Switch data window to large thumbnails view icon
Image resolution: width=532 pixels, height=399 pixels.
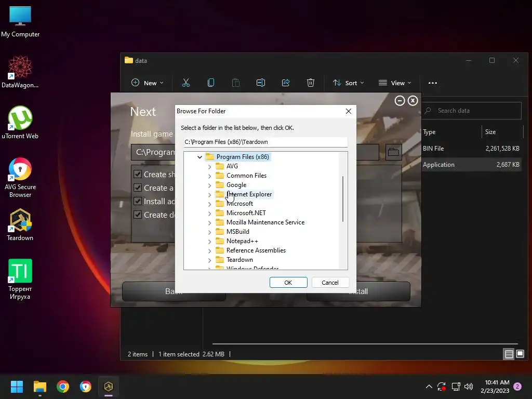coord(520,354)
